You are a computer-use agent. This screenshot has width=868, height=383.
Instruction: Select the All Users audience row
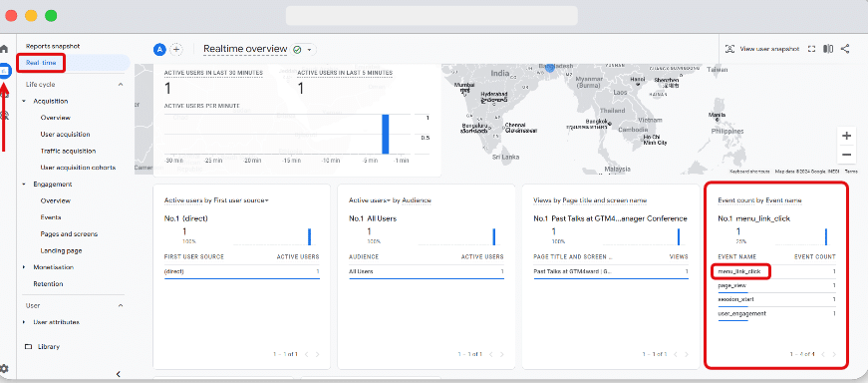pos(427,272)
